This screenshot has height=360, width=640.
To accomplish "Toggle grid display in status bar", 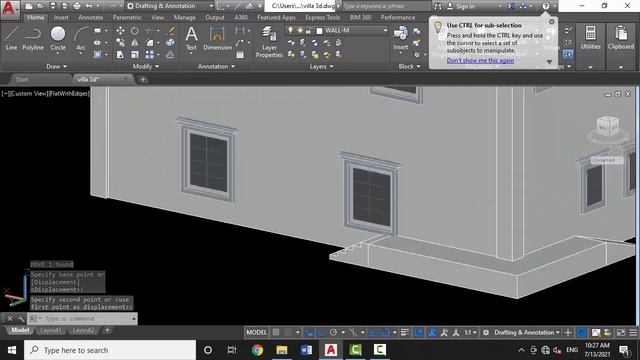I will coord(276,333).
